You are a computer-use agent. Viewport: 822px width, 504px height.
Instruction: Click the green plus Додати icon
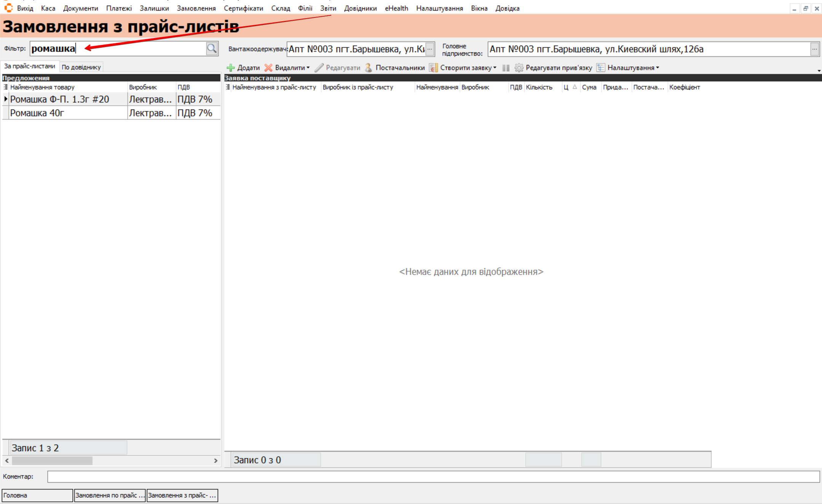pos(231,68)
